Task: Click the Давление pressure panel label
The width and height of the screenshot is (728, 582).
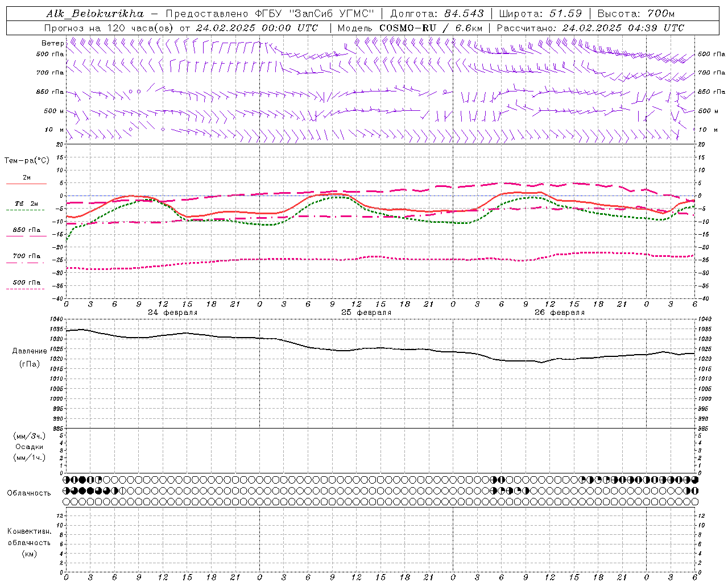Action: 30,351
